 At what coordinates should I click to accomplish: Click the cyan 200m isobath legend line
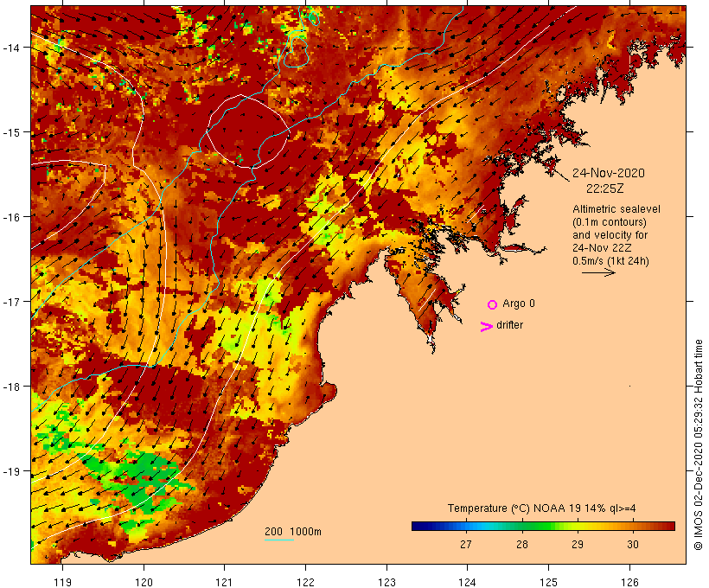tap(279, 540)
